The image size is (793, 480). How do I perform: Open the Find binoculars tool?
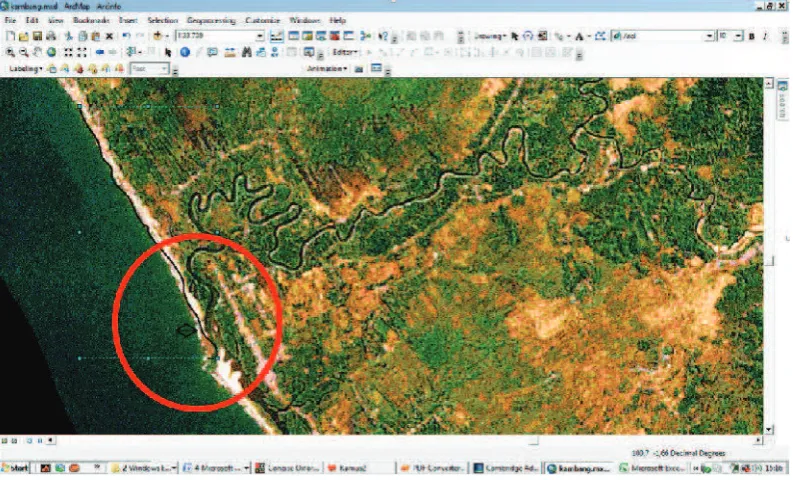point(247,53)
